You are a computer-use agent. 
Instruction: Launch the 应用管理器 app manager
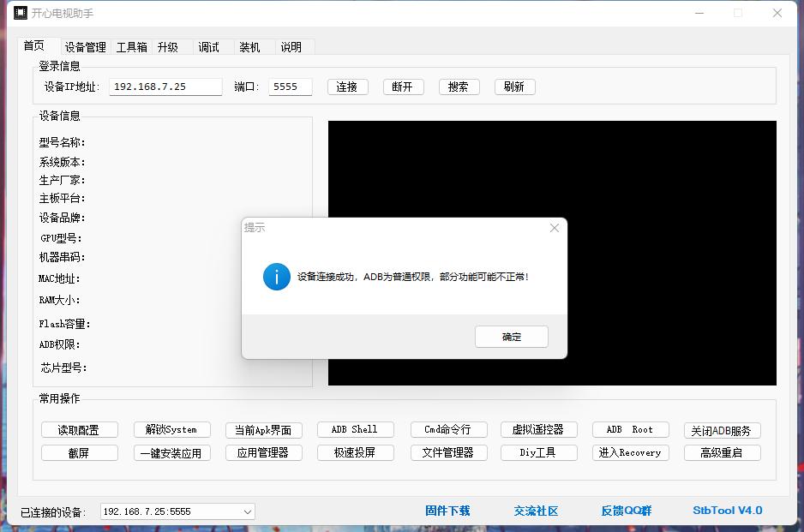(x=263, y=452)
